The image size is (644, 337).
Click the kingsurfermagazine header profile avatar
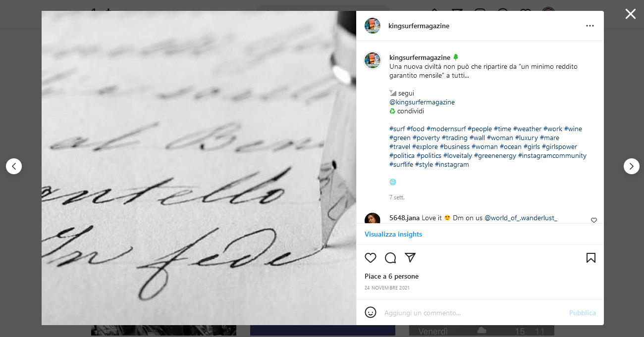373,26
